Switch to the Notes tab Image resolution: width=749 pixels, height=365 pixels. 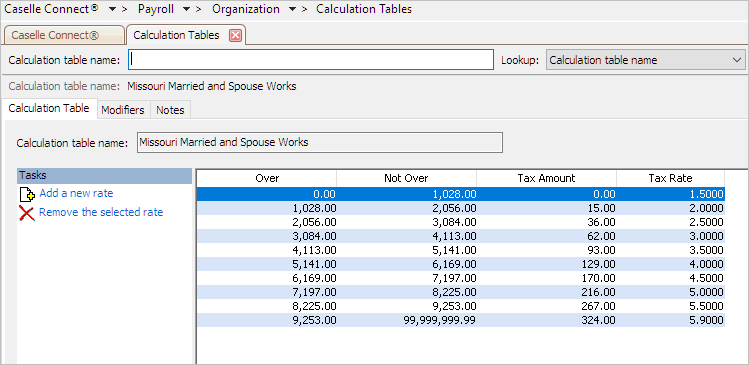pyautogui.click(x=171, y=110)
